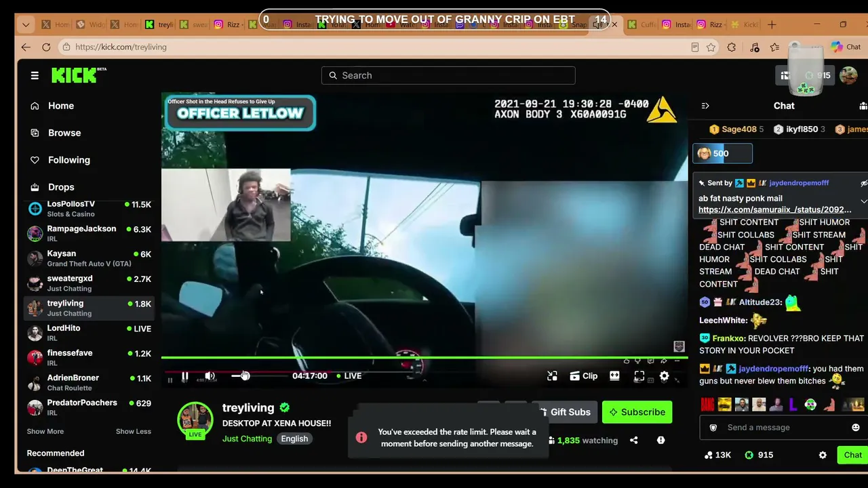Click the 500 gift reward badge
The image size is (868, 488).
coord(722,154)
